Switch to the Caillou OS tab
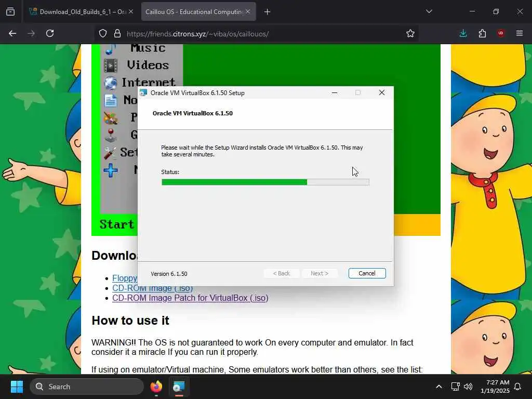This screenshot has width=532, height=399. coord(193,12)
